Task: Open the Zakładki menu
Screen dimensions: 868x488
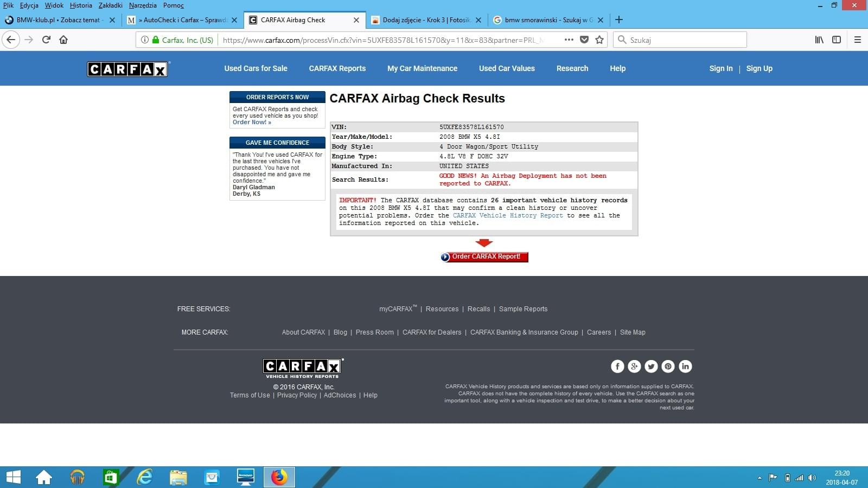Action: [110, 5]
